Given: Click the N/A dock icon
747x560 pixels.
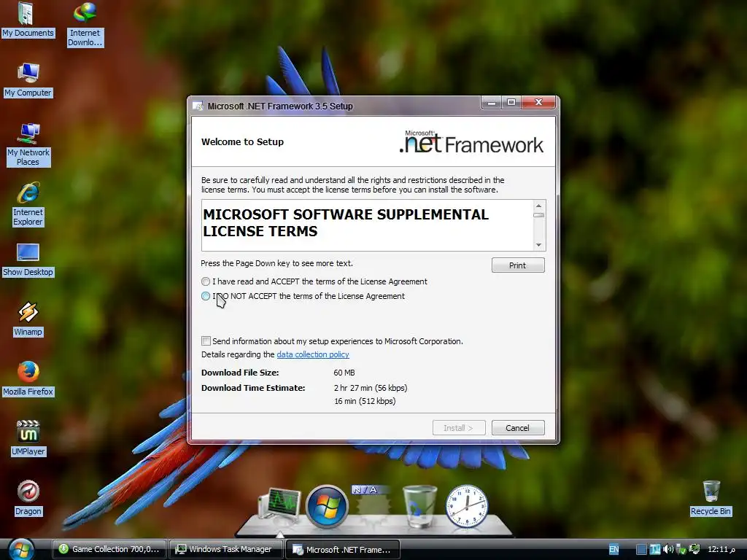Looking at the screenshot, I should click(x=371, y=505).
